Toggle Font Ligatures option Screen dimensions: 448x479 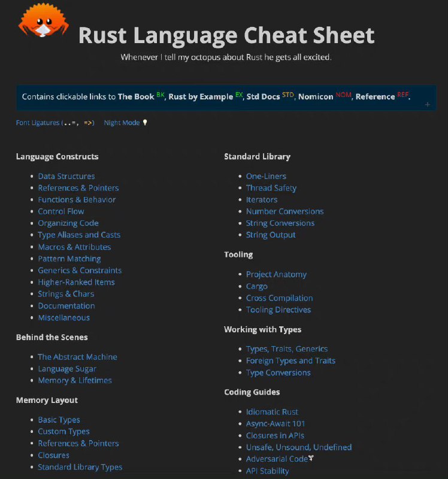coord(55,123)
